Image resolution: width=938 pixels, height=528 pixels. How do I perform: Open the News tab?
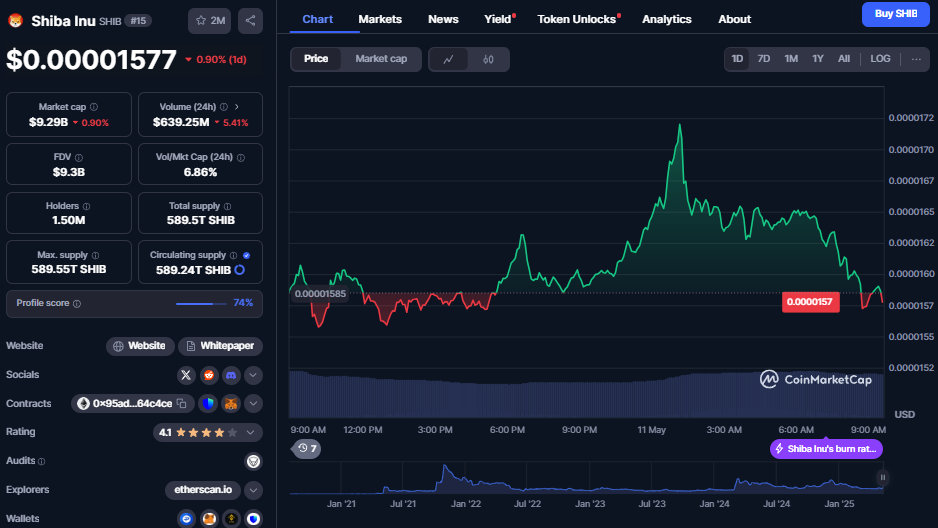click(x=443, y=19)
